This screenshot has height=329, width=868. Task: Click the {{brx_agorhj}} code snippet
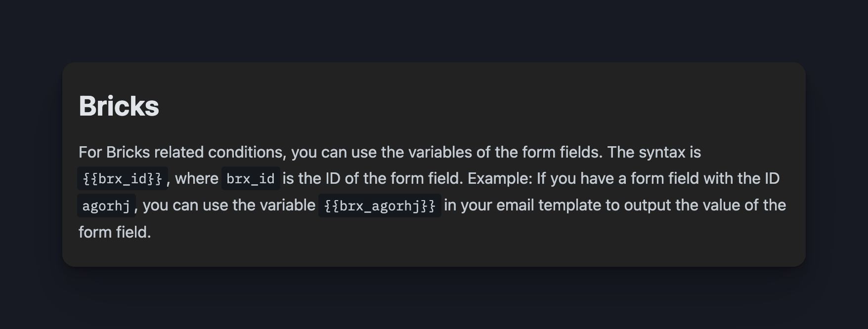tap(380, 205)
